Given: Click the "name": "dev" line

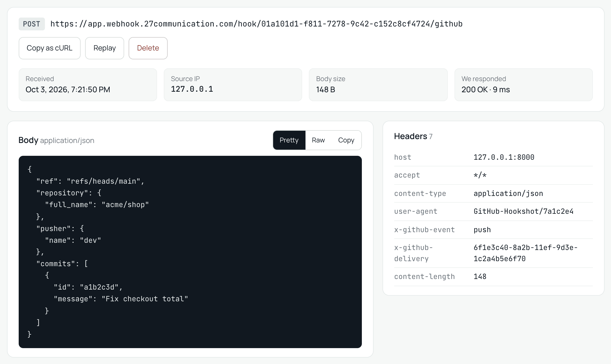Looking at the screenshot, I should click(73, 240).
